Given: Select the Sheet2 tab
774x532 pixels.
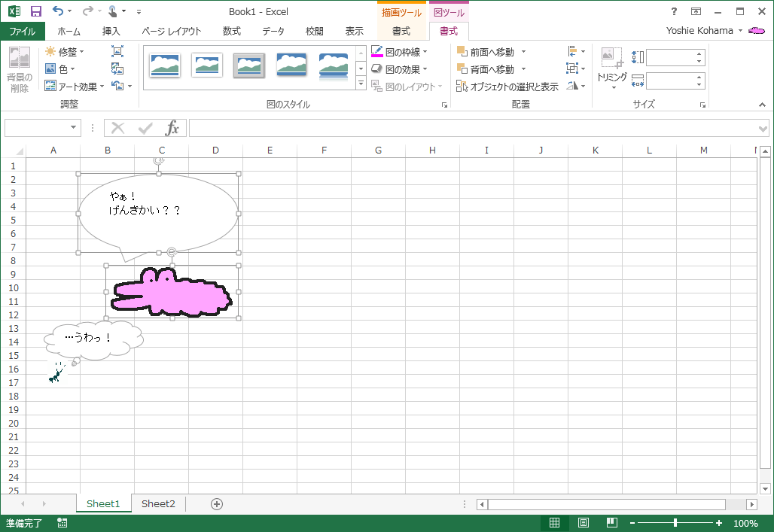Looking at the screenshot, I should tap(158, 503).
